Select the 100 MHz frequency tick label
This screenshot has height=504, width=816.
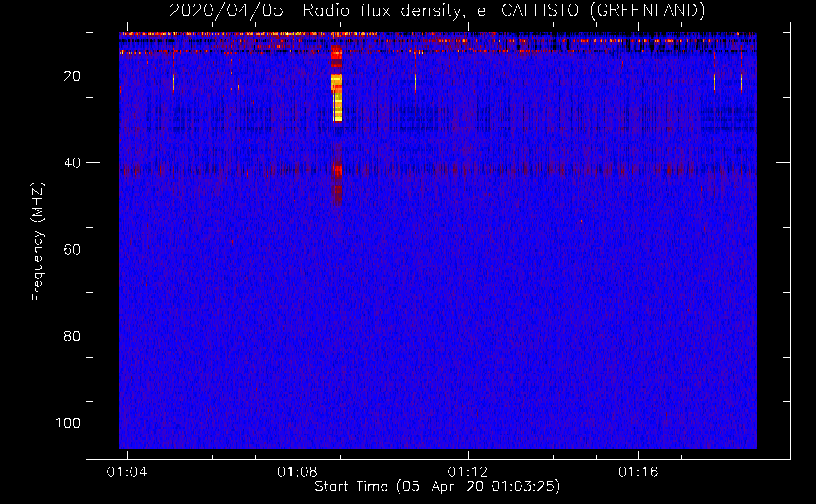pyautogui.click(x=68, y=423)
